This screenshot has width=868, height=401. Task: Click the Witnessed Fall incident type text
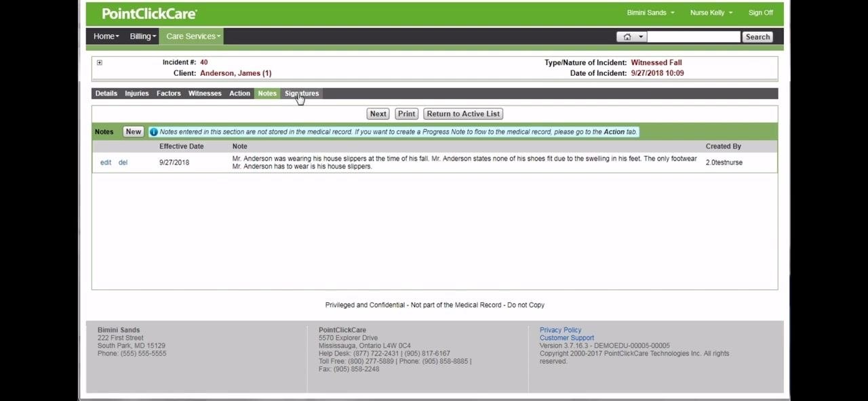click(x=656, y=62)
